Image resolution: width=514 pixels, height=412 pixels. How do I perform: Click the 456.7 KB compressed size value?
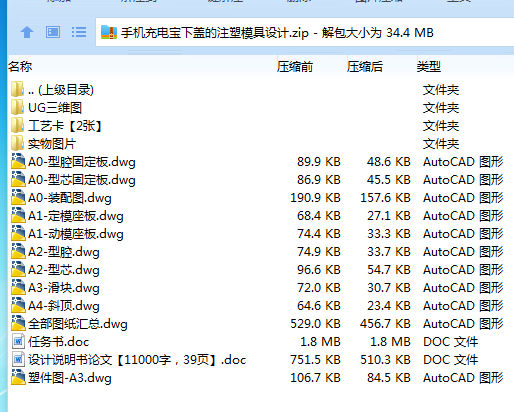(x=385, y=324)
